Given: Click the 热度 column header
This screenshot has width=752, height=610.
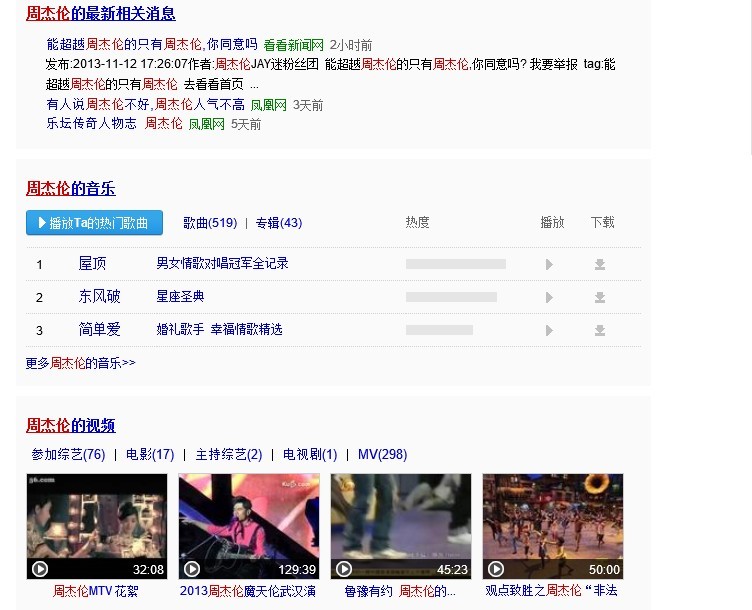Looking at the screenshot, I should click(x=417, y=222).
